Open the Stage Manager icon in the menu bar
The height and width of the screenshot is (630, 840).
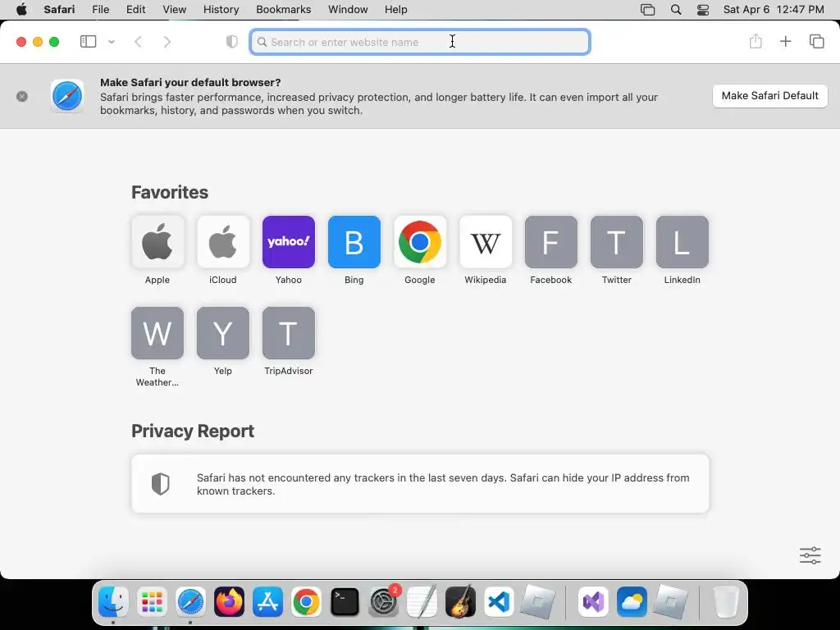point(648,9)
